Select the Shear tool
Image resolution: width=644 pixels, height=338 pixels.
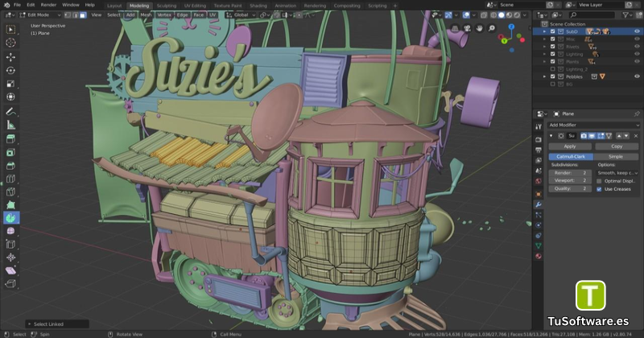click(10, 270)
